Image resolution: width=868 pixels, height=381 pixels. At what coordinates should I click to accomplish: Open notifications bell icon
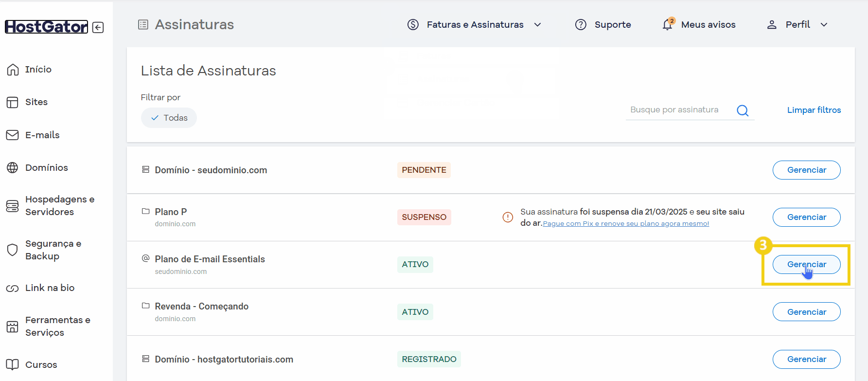coord(668,24)
